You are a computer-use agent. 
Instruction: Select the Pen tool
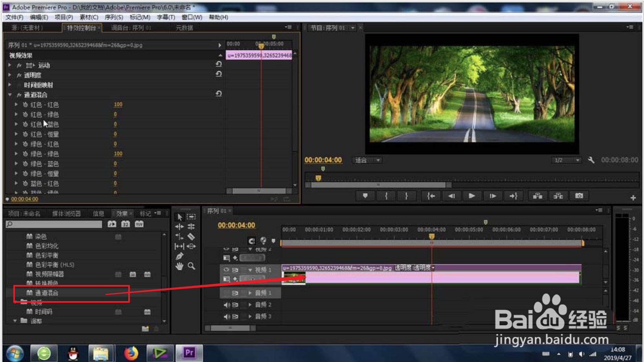(179, 256)
